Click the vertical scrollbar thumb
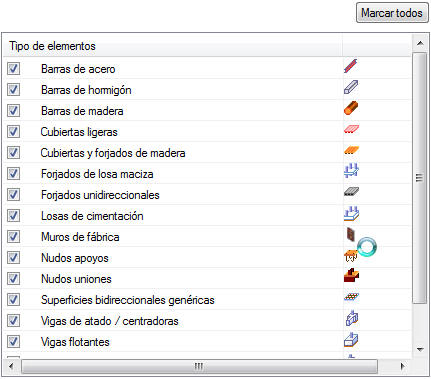Viewport: 431px width, 379px height. point(420,178)
